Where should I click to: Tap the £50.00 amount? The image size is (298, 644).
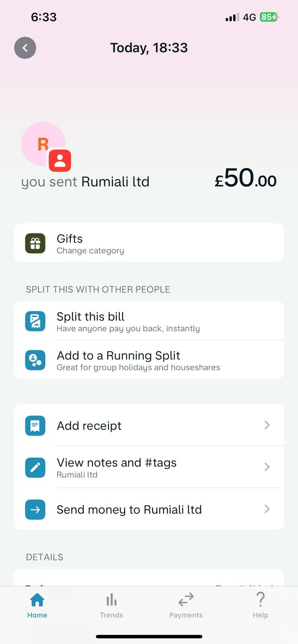245,178
